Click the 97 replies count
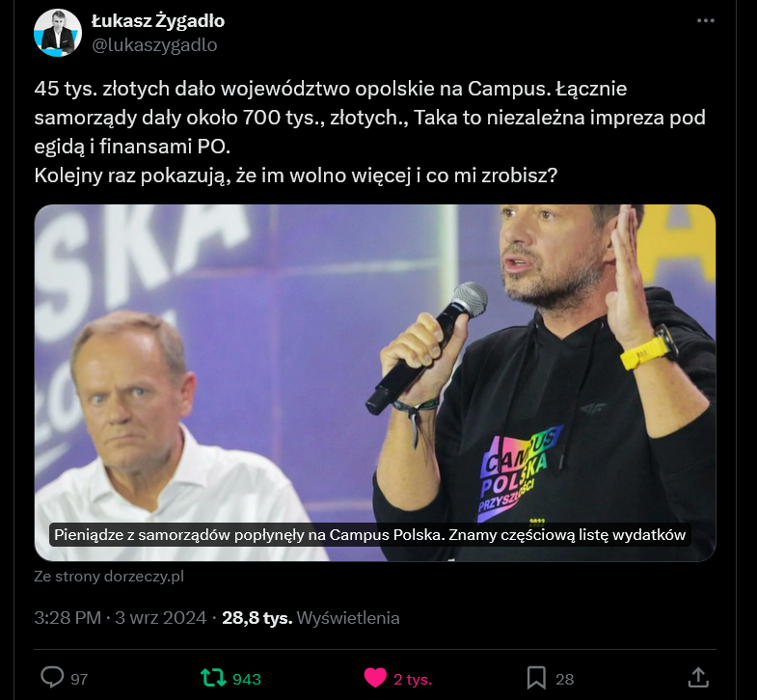 [79, 679]
